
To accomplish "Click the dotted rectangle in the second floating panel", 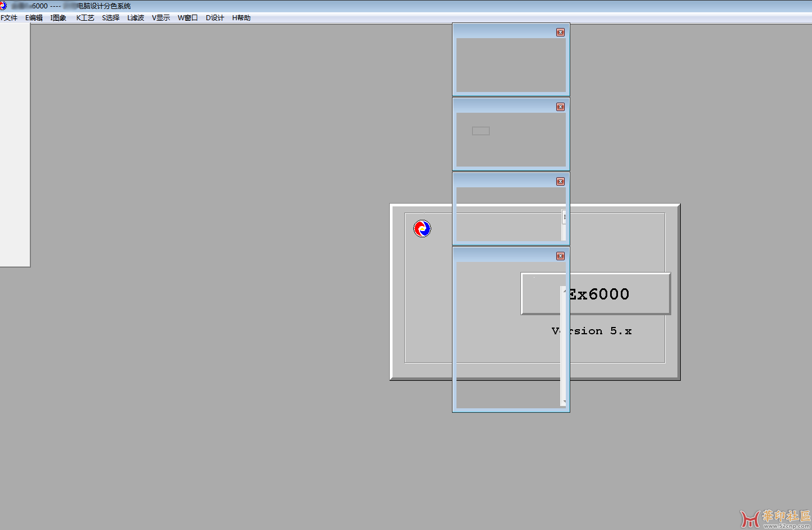I will (481, 131).
